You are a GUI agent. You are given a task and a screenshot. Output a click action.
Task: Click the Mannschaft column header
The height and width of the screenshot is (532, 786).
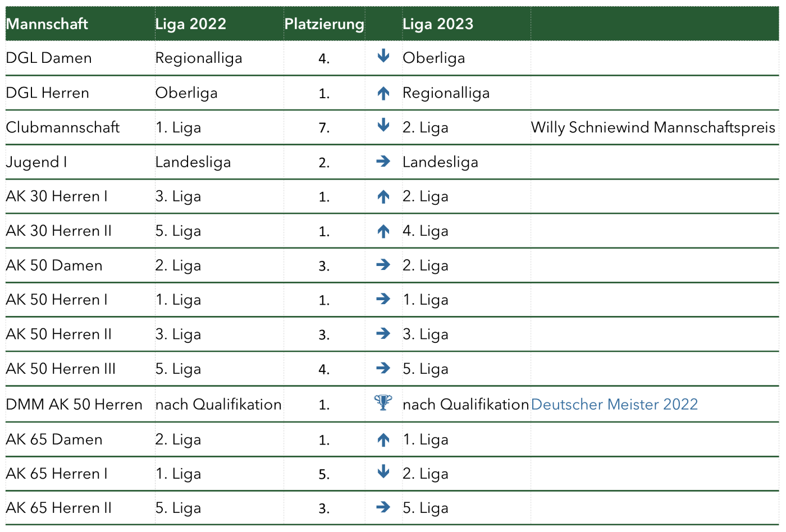(47, 24)
